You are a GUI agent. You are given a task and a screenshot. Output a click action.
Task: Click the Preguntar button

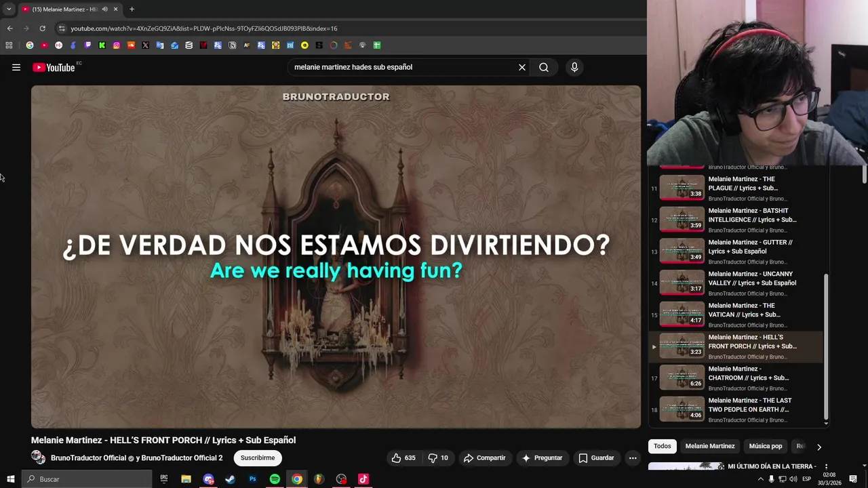[541, 458]
